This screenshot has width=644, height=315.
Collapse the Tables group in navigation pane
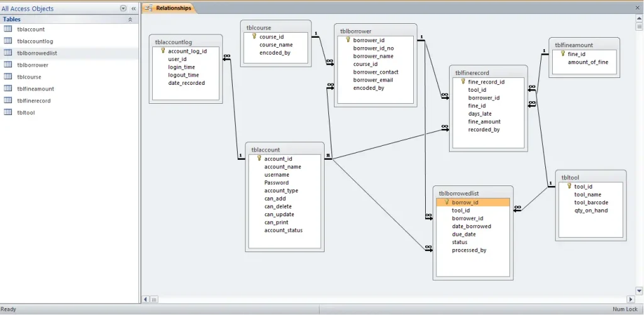point(130,19)
